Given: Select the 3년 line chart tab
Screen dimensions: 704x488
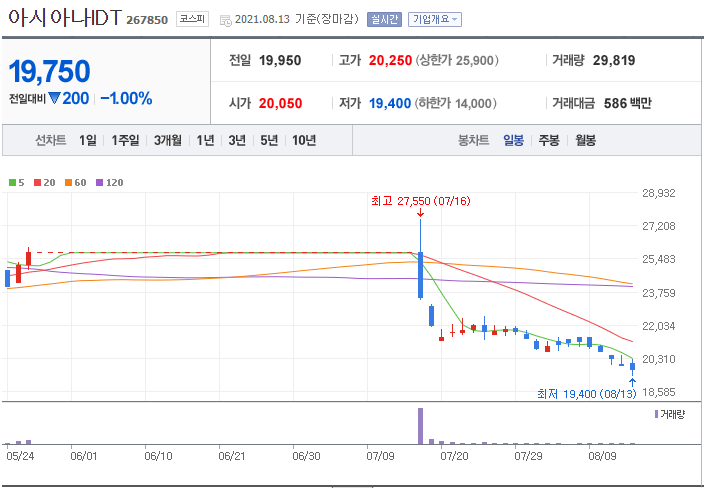Looking at the screenshot, I should [x=237, y=141].
